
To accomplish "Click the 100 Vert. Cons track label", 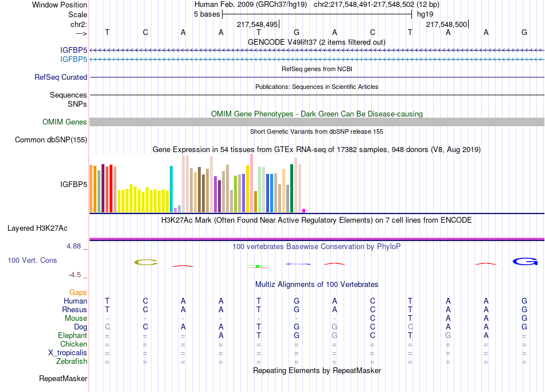I will 32,261.
